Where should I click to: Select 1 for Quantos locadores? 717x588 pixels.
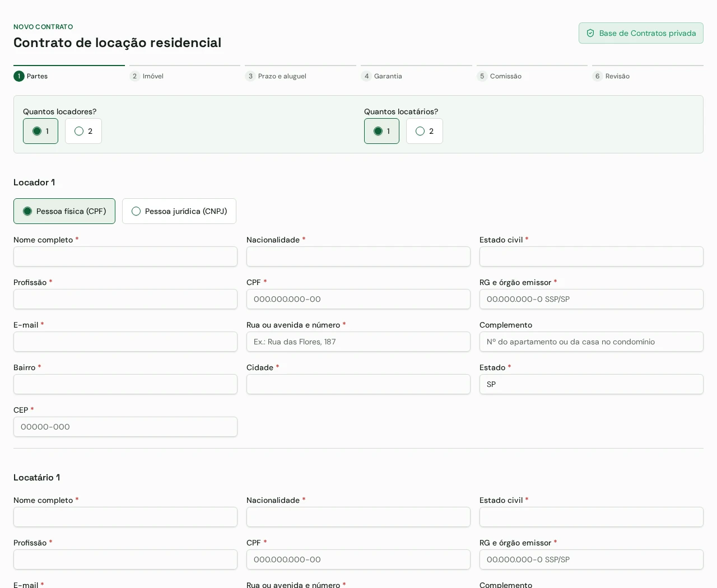(40, 131)
